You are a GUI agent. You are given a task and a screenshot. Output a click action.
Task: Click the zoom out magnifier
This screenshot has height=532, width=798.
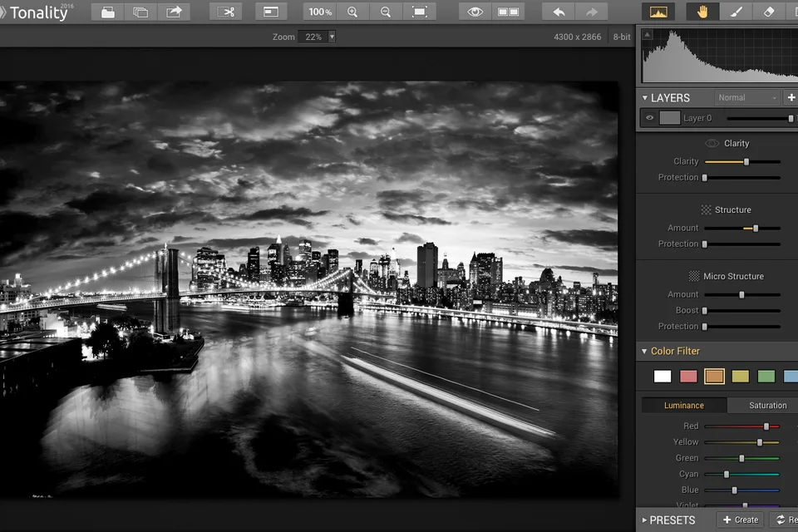pyautogui.click(x=386, y=12)
